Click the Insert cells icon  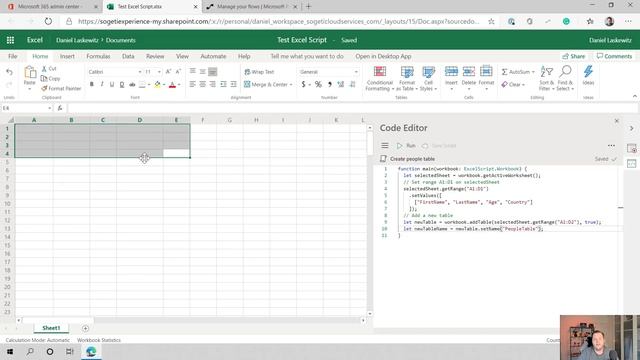[451, 71]
